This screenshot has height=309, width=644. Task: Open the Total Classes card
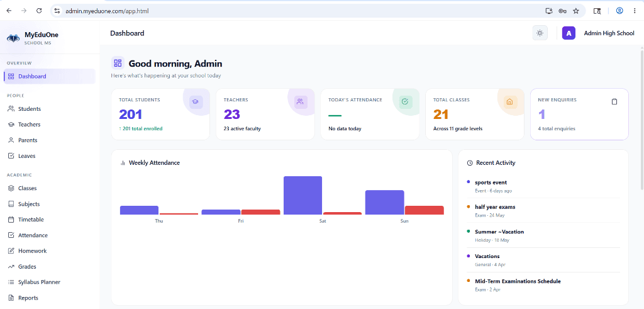(x=475, y=115)
